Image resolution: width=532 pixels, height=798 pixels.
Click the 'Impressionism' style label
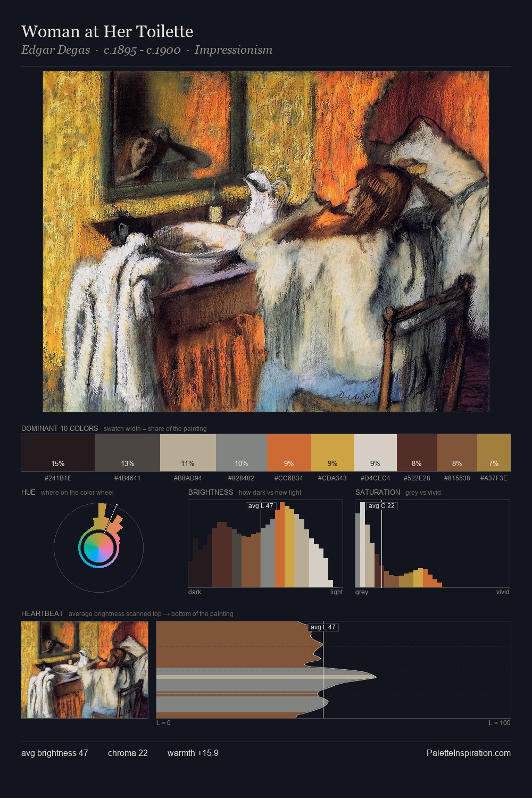click(234, 50)
